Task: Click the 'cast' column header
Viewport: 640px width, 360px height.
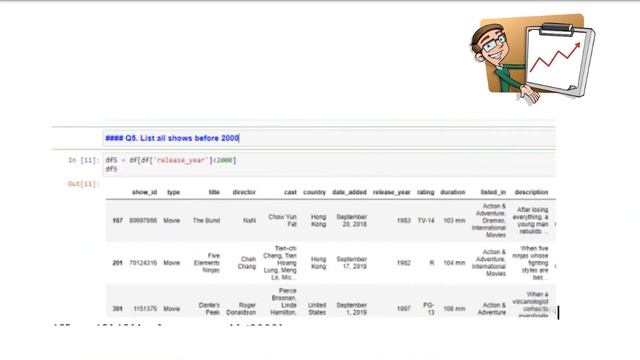Action: click(x=291, y=192)
